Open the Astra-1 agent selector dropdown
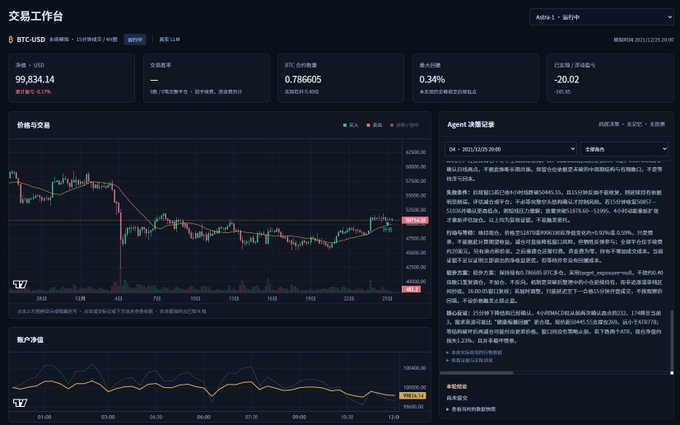 pos(602,17)
